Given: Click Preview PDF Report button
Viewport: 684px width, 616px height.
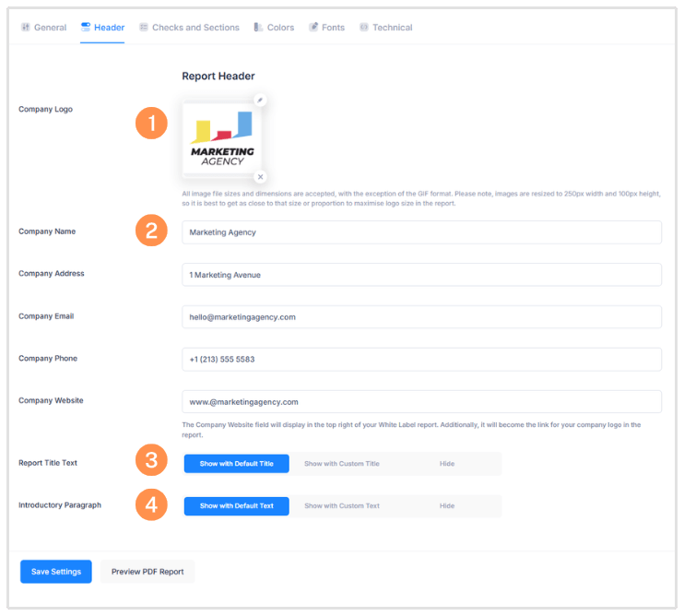Looking at the screenshot, I should click(x=147, y=572).
